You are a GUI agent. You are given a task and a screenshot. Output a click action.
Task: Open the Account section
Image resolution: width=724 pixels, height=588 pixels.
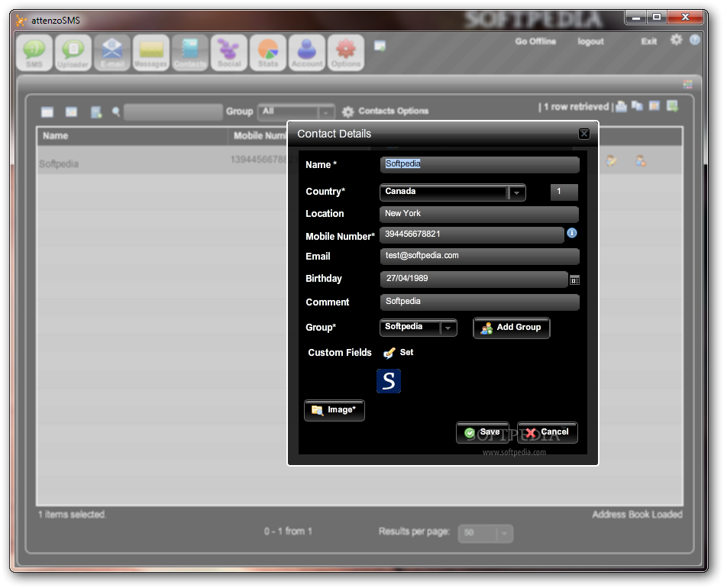[306, 53]
